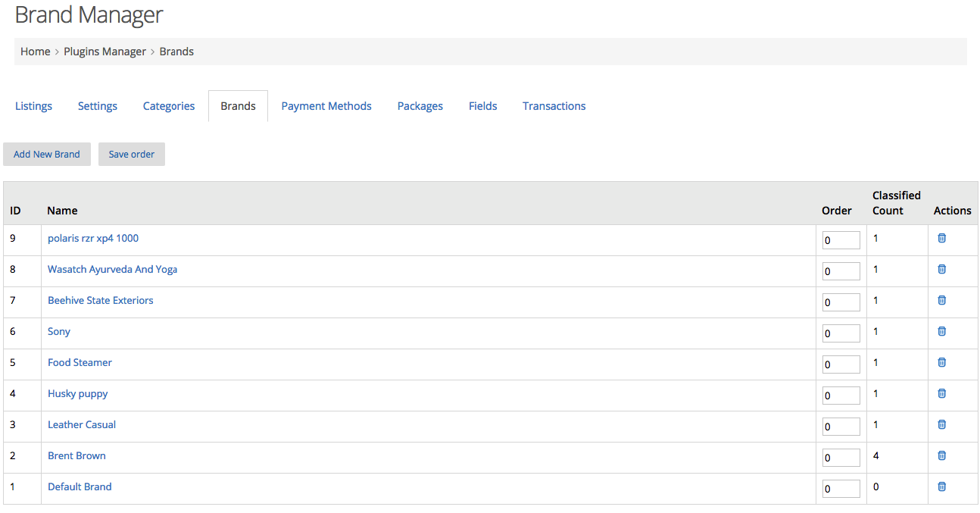Click classified count 0 in Default Brand row
Screen dimensions: 980x513
point(876,486)
